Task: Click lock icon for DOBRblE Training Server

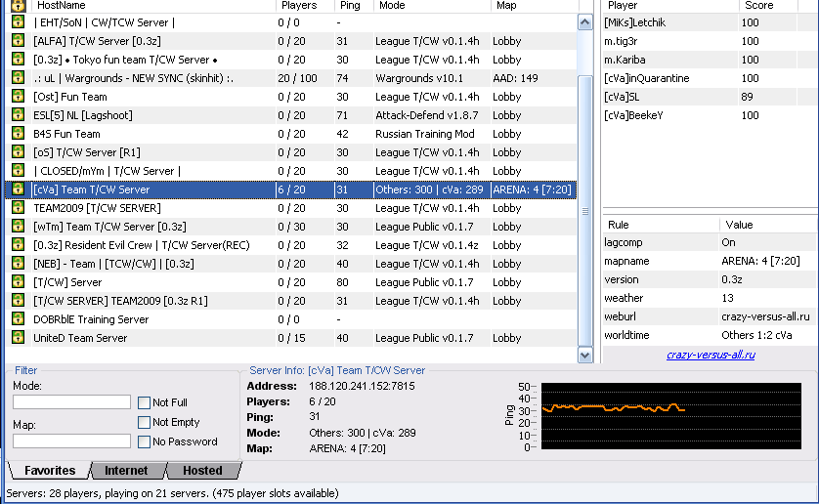Action: [19, 318]
